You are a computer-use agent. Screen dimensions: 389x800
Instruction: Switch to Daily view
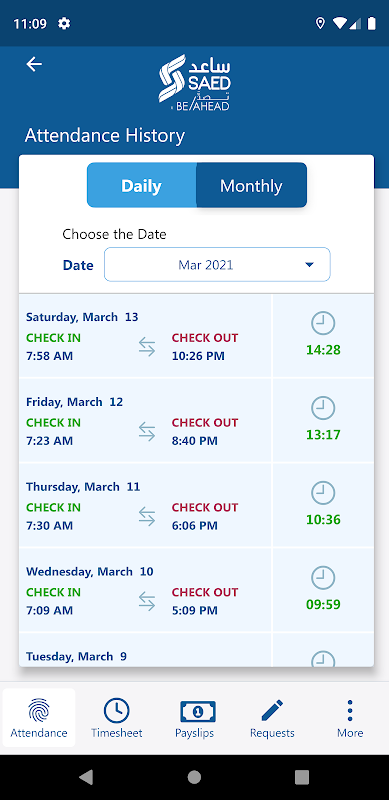pos(141,185)
